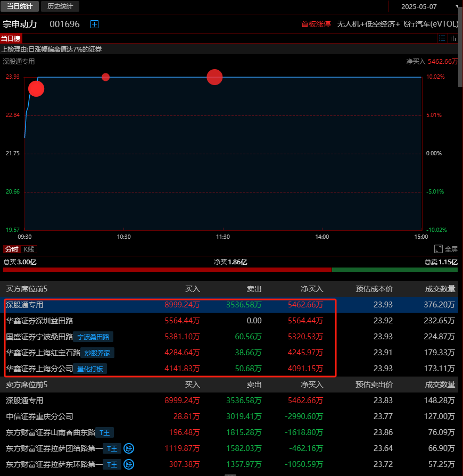Click 上榜理由 reason line
Viewport: 463px width, 476px height.
pos(52,49)
